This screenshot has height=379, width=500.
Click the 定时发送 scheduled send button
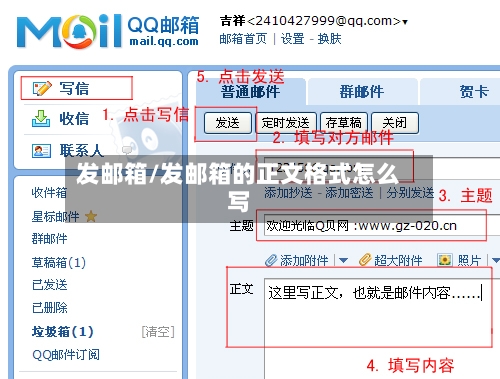[x=286, y=123]
